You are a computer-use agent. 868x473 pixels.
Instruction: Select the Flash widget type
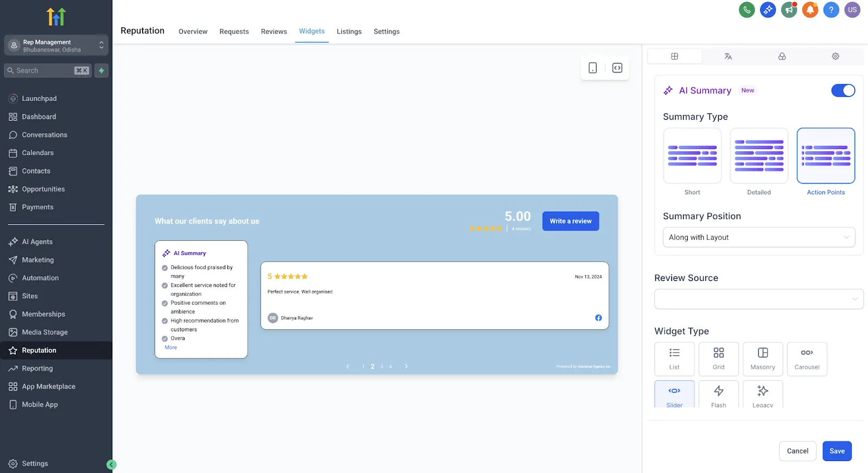tap(719, 394)
